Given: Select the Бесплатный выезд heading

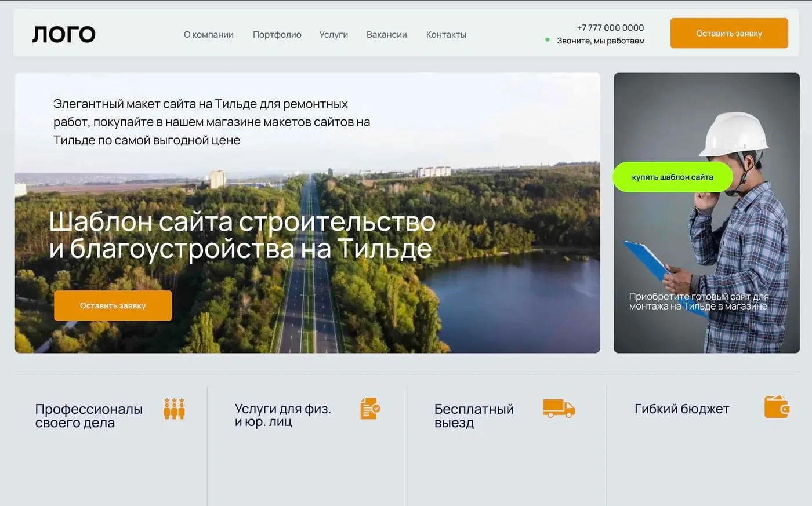Looking at the screenshot, I should (474, 416).
